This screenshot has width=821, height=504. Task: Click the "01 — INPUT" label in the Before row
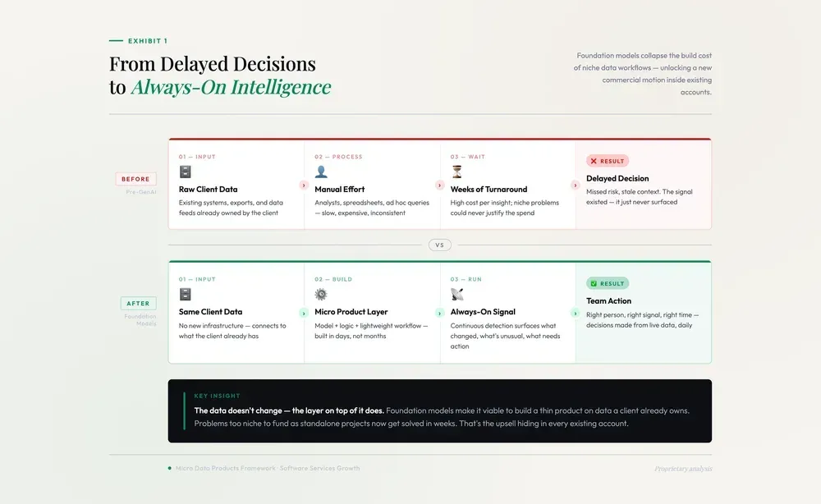(197, 157)
